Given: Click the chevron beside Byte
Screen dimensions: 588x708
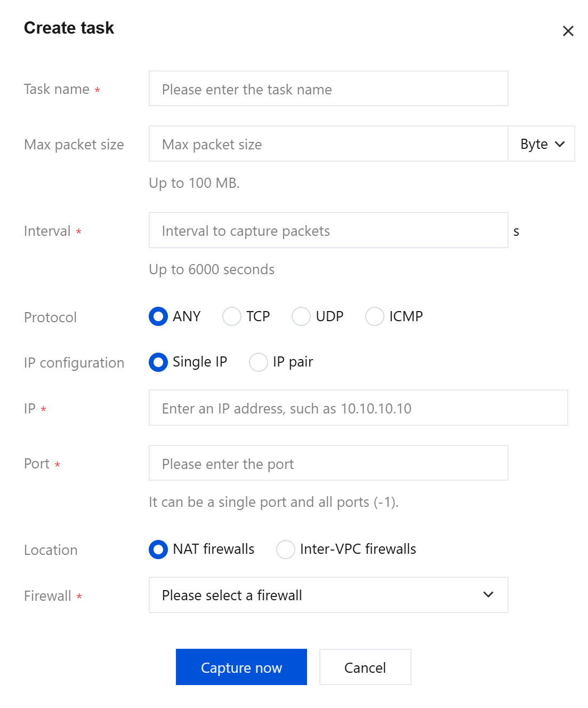Looking at the screenshot, I should (x=560, y=144).
